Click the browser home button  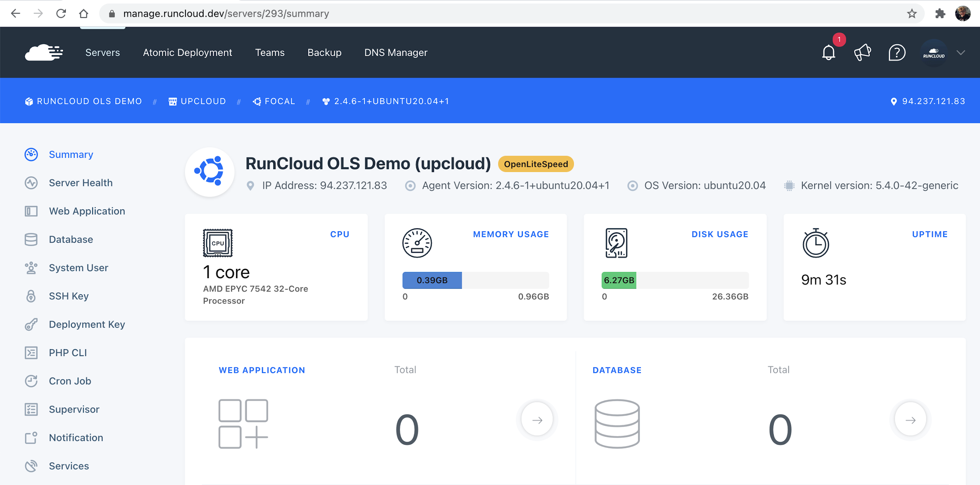83,13
